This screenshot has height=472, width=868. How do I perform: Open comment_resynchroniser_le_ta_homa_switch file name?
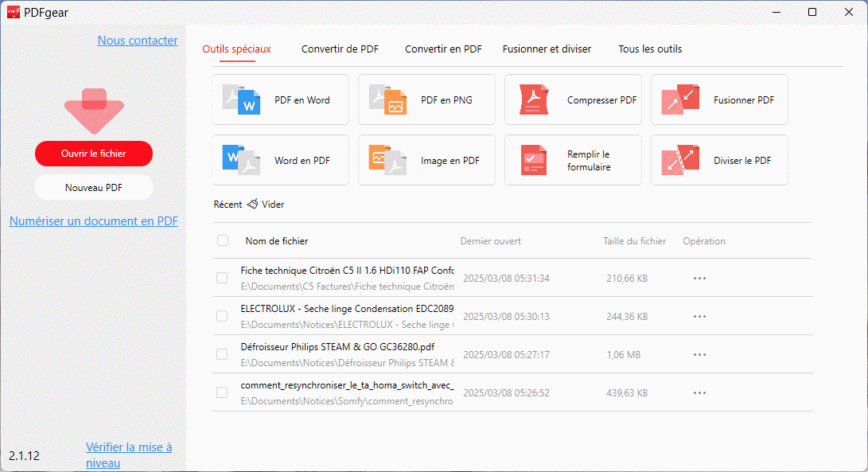tap(347, 385)
